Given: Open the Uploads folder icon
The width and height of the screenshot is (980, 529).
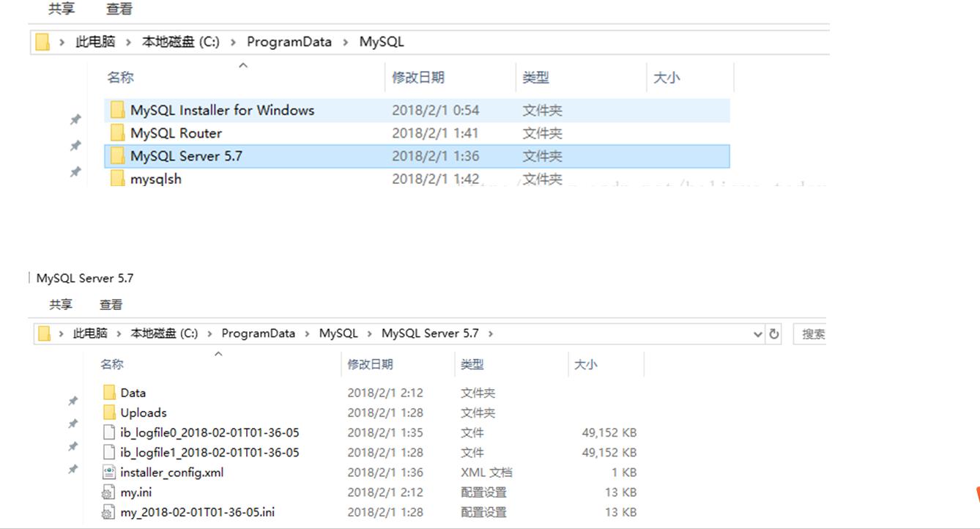Looking at the screenshot, I should (109, 413).
